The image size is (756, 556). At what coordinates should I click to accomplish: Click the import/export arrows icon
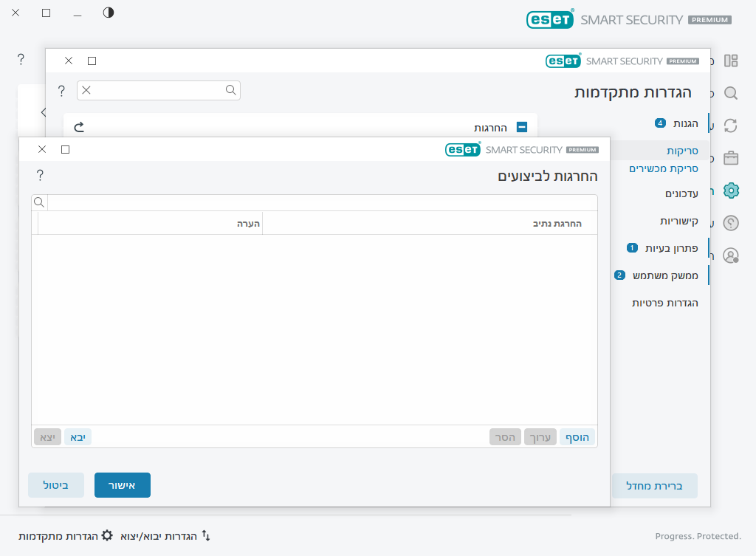[206, 535]
